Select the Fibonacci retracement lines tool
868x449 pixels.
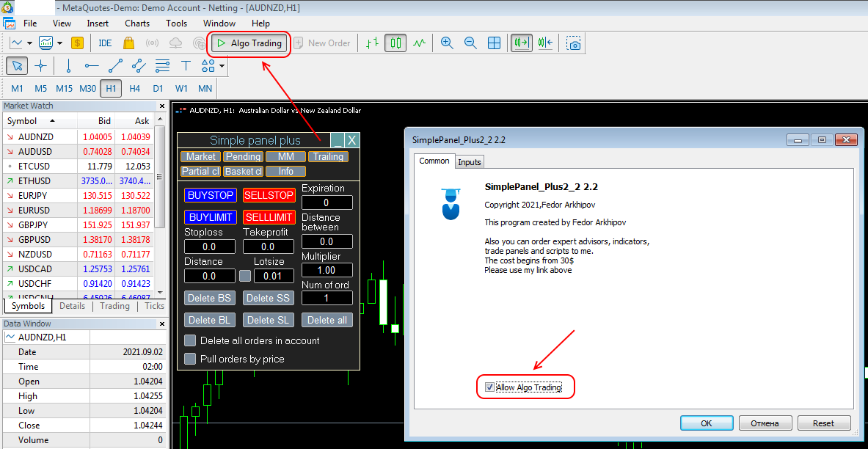162,66
